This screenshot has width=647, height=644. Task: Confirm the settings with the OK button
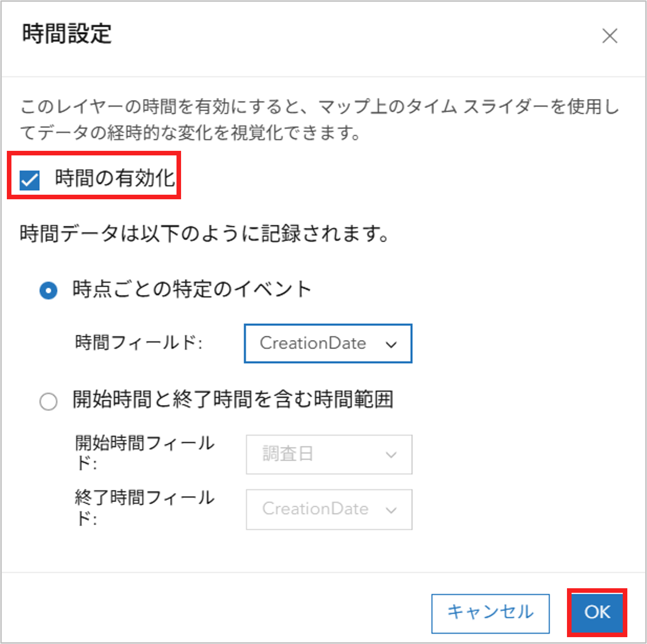click(x=597, y=612)
